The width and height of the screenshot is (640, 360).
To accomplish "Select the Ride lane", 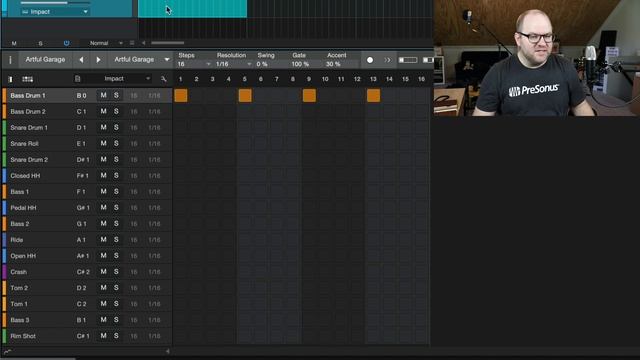I will (x=17, y=240).
